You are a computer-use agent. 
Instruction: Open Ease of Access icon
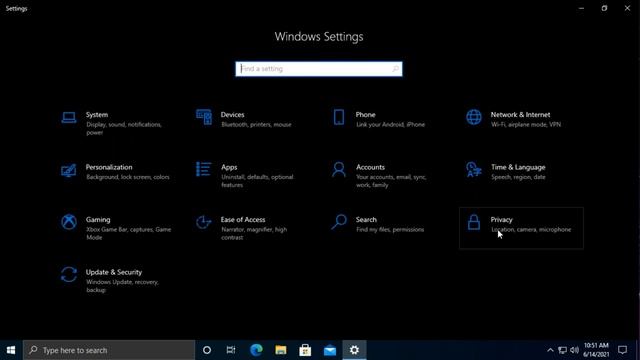204,222
